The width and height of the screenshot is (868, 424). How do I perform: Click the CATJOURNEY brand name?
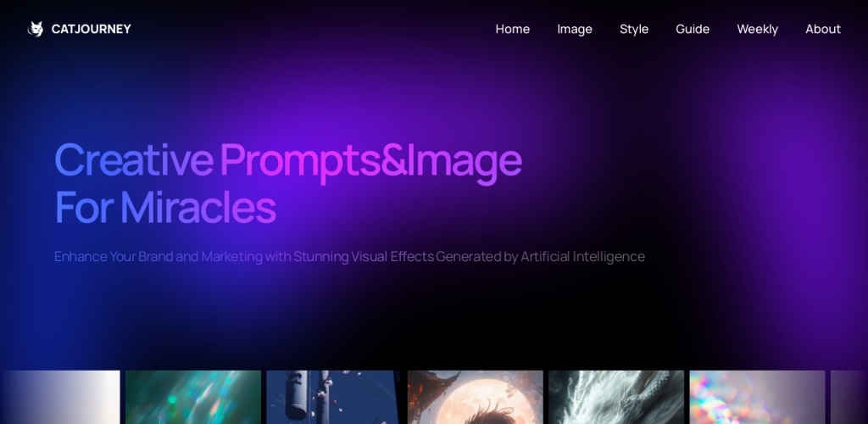(91, 29)
